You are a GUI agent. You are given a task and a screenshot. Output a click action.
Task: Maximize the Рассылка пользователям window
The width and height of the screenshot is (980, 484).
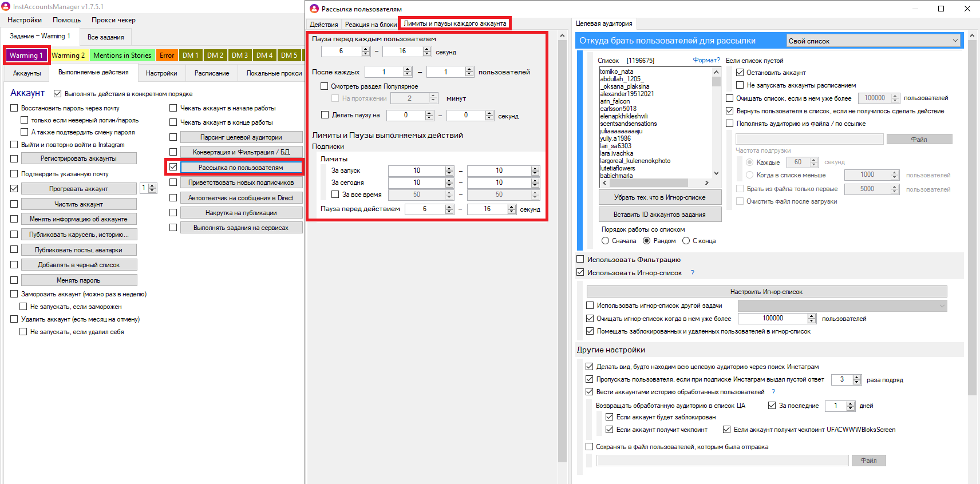pos(941,9)
